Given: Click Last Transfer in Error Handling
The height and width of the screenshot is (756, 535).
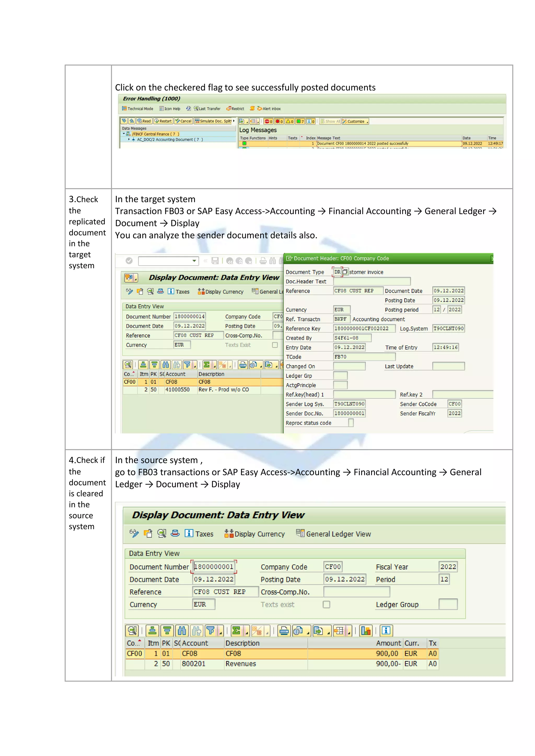Looking at the screenshot, I should pyautogui.click(x=207, y=109).
